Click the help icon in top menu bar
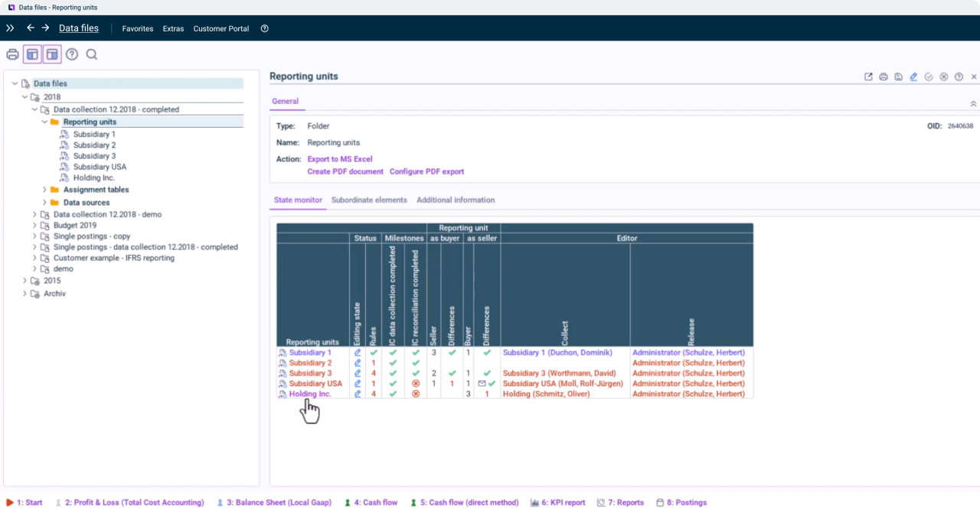This screenshot has width=980, height=514. click(265, 28)
